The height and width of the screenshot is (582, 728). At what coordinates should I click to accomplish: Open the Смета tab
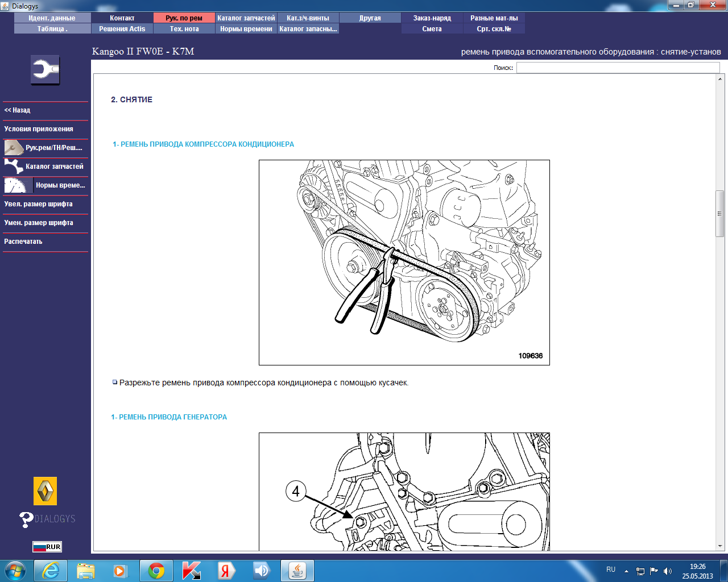click(432, 29)
